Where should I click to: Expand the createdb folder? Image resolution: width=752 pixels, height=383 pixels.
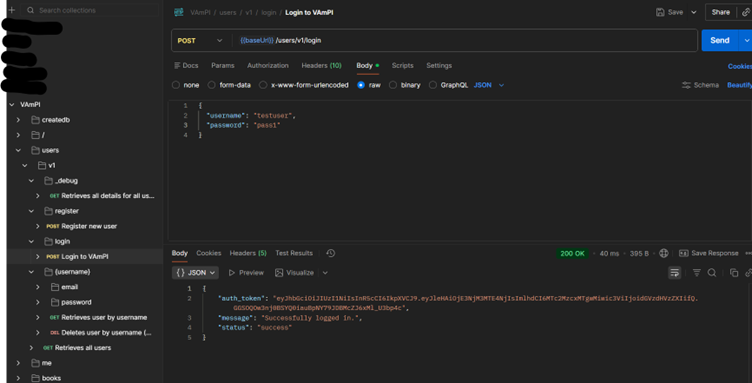[x=18, y=120]
